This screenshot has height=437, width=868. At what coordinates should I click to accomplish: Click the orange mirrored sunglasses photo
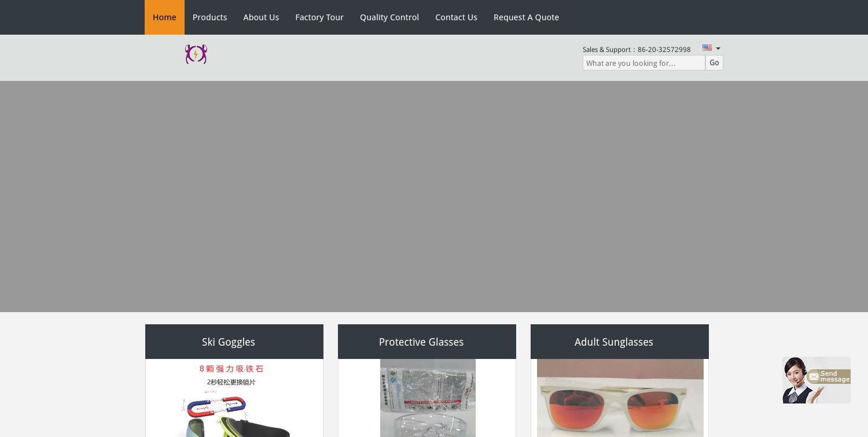[620, 399]
